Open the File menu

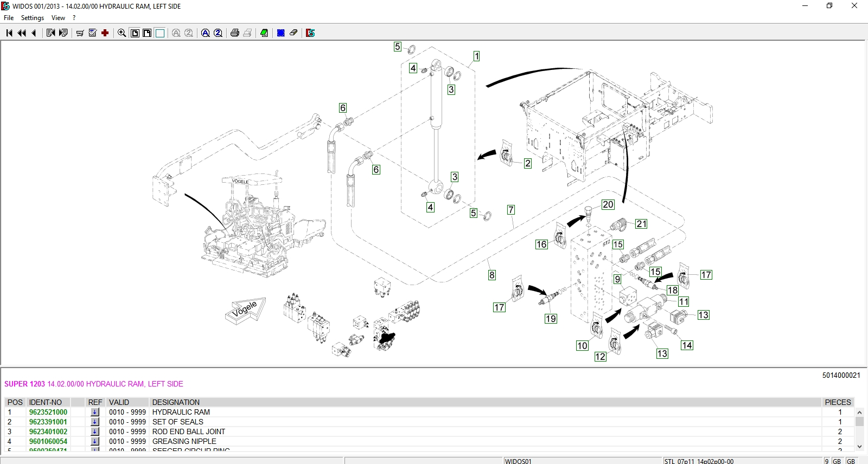[9, 18]
